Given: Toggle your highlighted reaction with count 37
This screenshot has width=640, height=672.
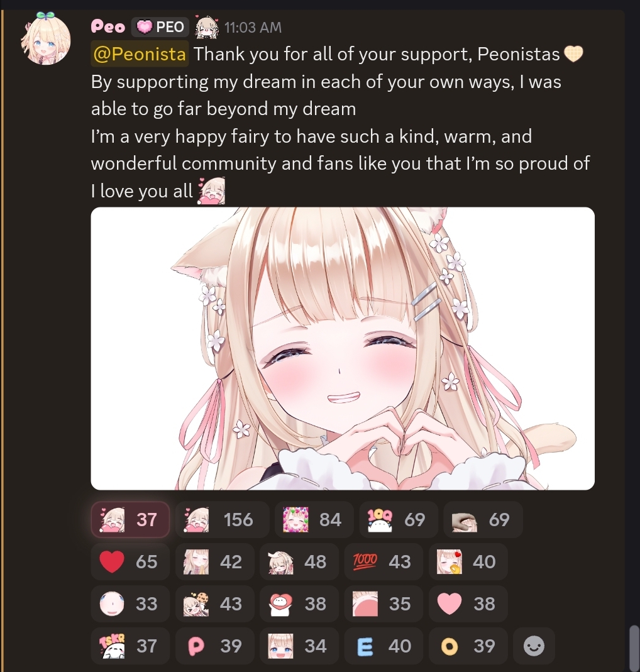Looking at the screenshot, I should (130, 519).
